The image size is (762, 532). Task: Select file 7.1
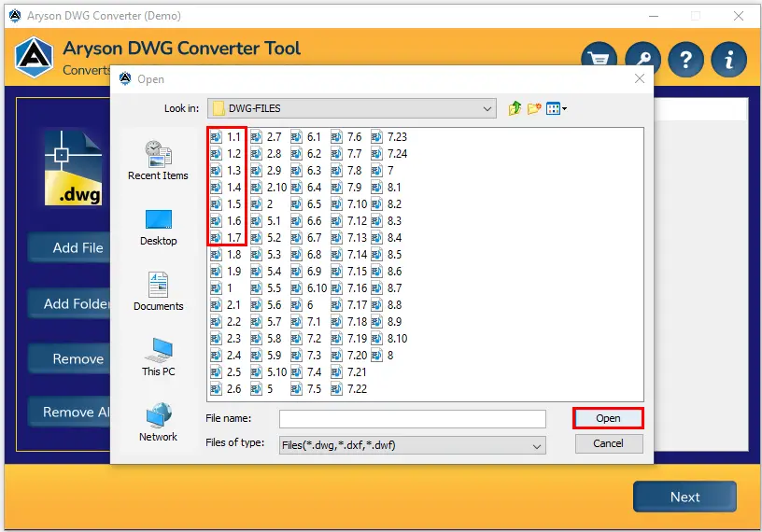[306, 322]
